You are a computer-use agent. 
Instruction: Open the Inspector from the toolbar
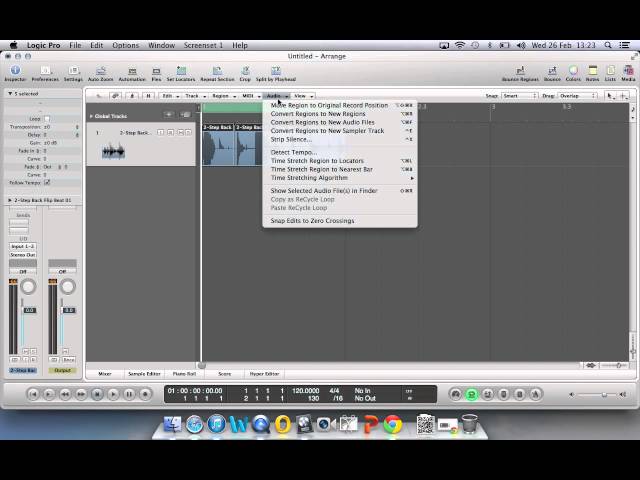(15, 73)
